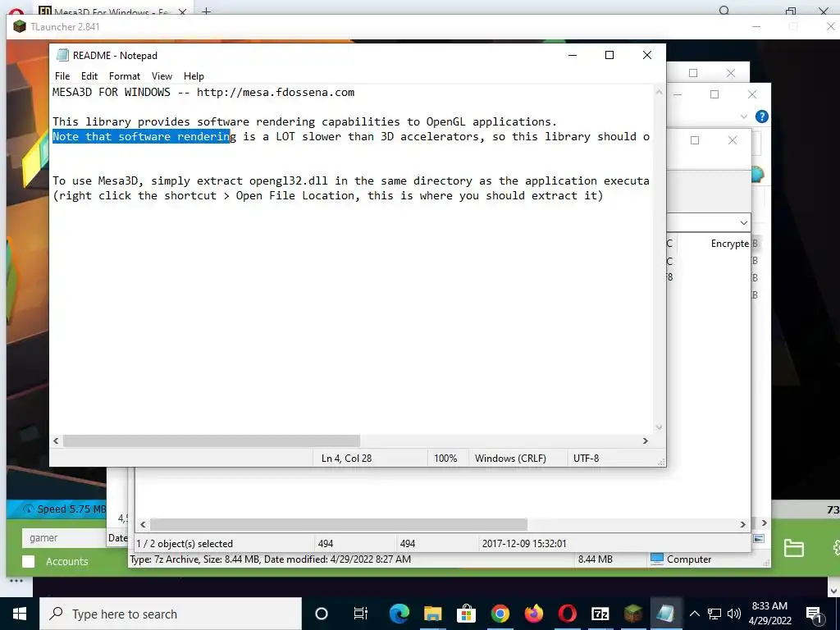The image size is (840, 630).
Task: Open the Notepad File menu
Action: (x=62, y=76)
